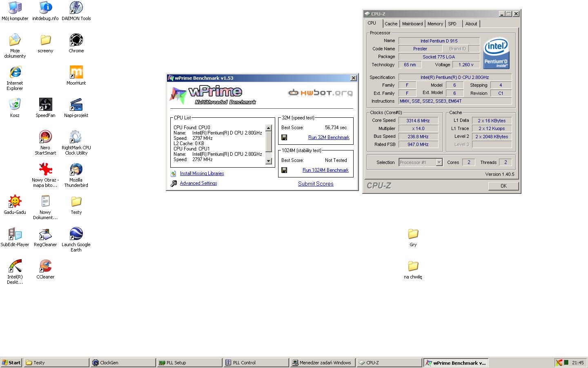Switch to PLL Setup taskbar button

click(x=190, y=362)
